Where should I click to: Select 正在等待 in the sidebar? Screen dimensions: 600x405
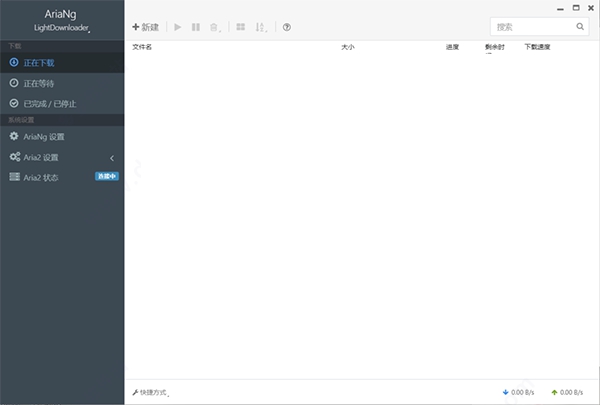(62, 83)
